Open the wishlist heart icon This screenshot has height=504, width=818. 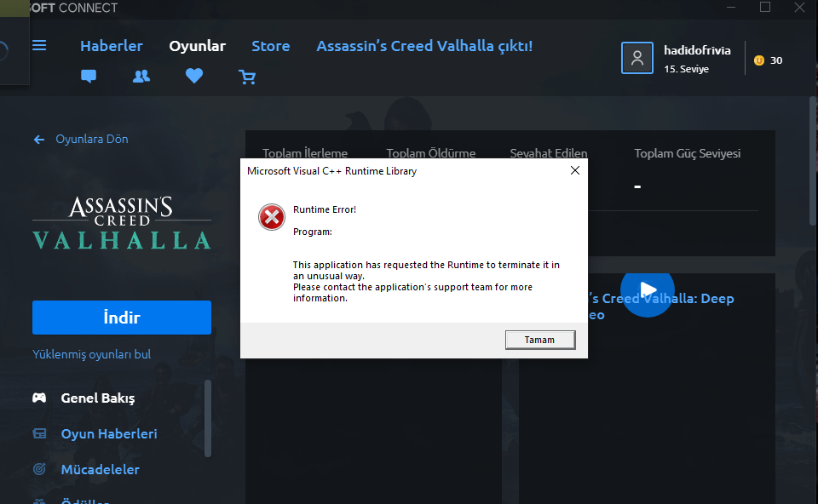click(194, 76)
